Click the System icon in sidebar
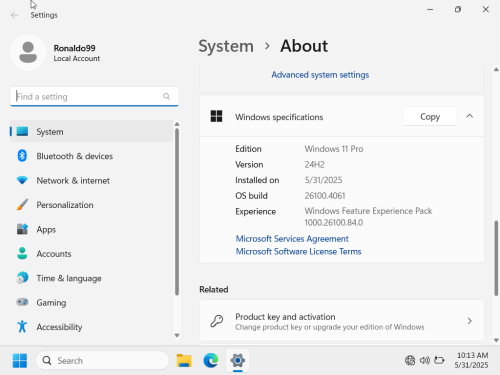This screenshot has height=375, width=500. tap(22, 131)
